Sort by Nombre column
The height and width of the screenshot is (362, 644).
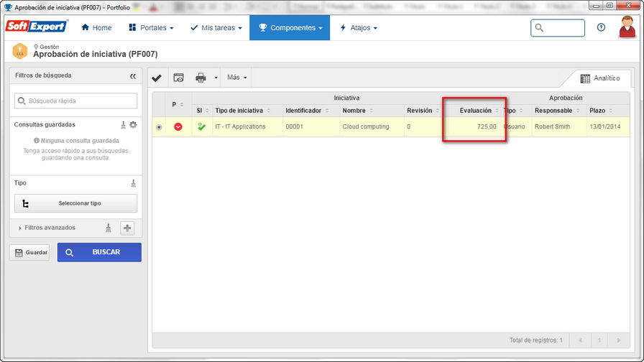coord(358,111)
